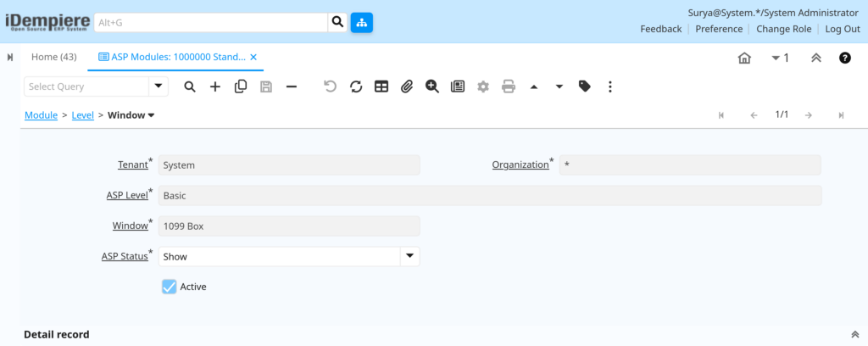Click the Surya@System user name text
This screenshot has width=868, height=346.
tap(773, 13)
